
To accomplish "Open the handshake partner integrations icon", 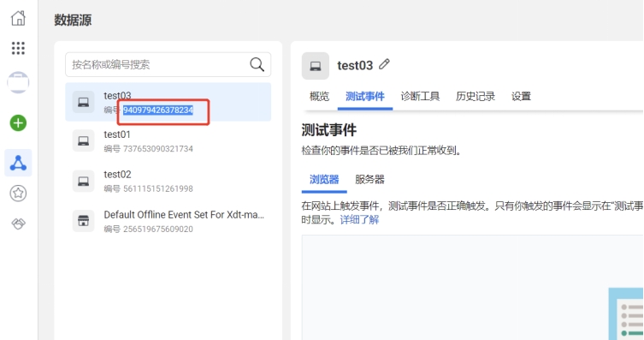I will click(18, 224).
